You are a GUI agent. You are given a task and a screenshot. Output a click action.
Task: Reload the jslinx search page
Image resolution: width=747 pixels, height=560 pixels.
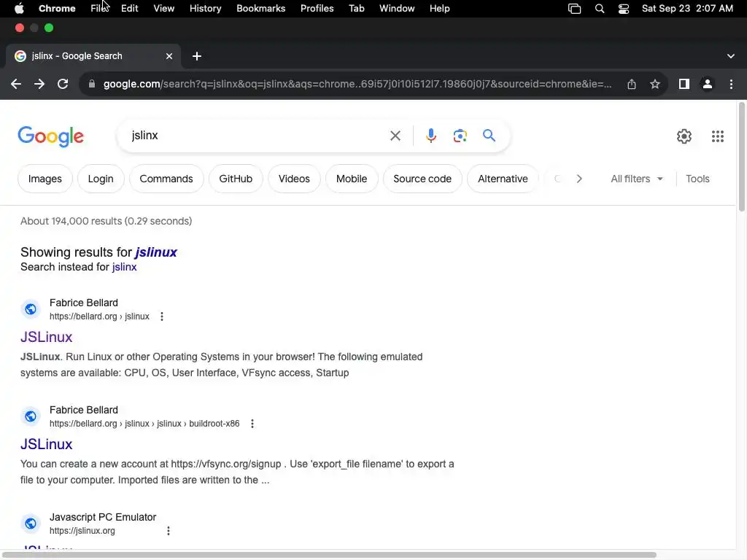pyautogui.click(x=63, y=85)
